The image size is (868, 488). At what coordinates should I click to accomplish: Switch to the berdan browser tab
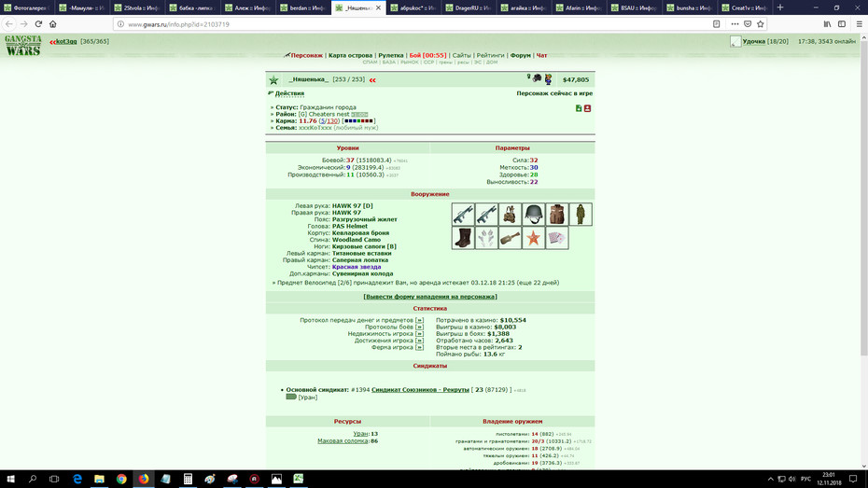tap(303, 7)
